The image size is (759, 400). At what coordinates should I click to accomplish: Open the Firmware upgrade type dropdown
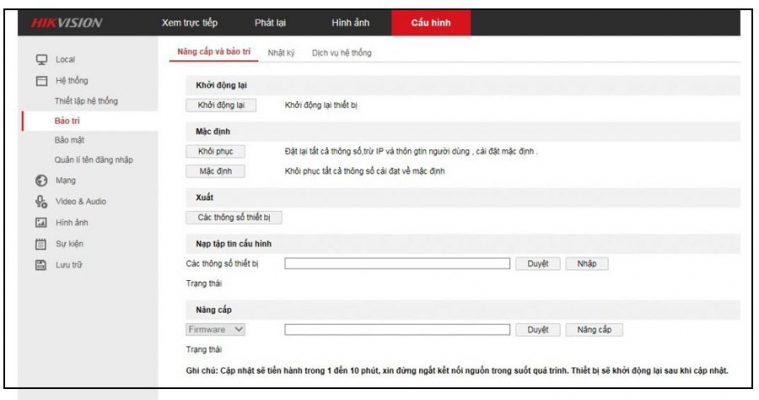216,329
